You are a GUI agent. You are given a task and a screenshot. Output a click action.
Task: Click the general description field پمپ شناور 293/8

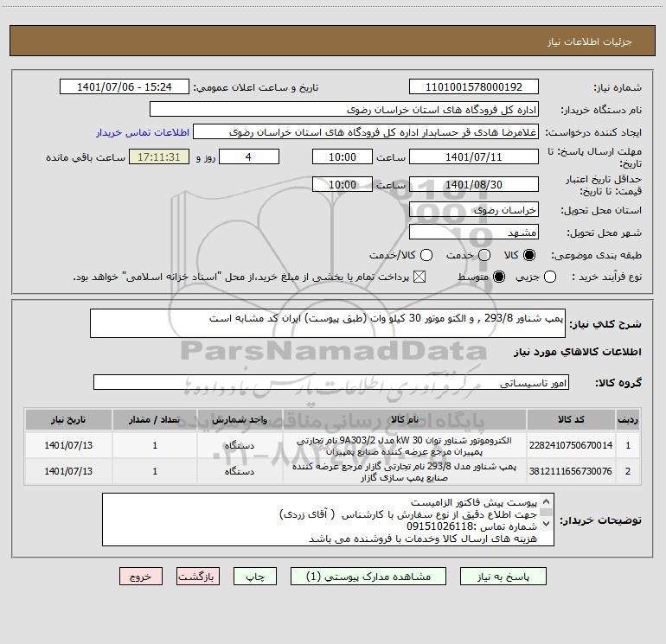(x=328, y=323)
